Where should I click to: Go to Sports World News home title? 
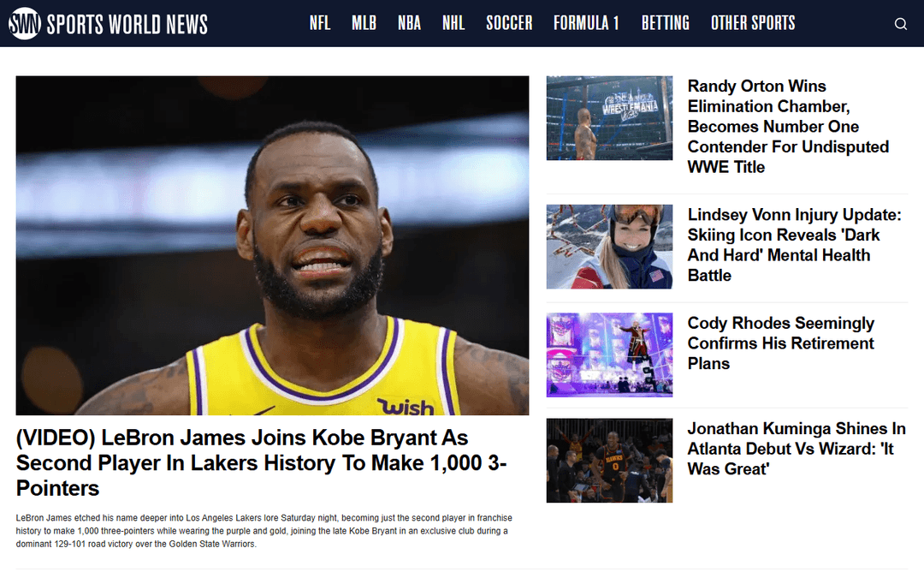click(127, 24)
